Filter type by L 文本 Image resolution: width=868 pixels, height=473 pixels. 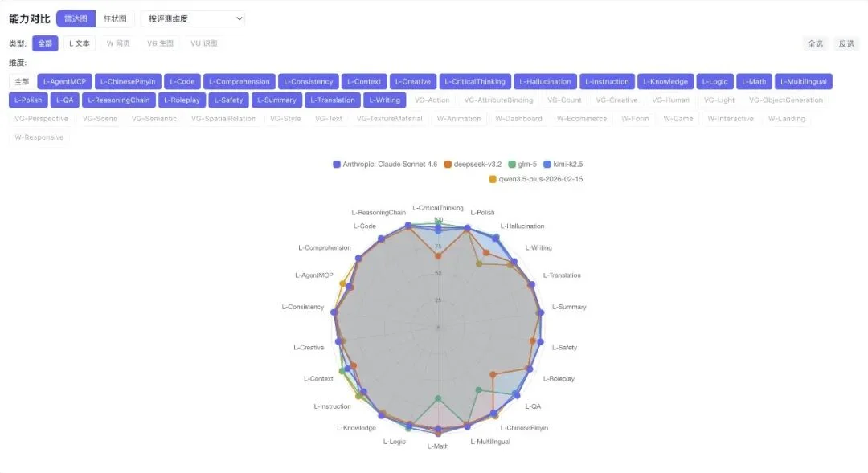coord(80,43)
